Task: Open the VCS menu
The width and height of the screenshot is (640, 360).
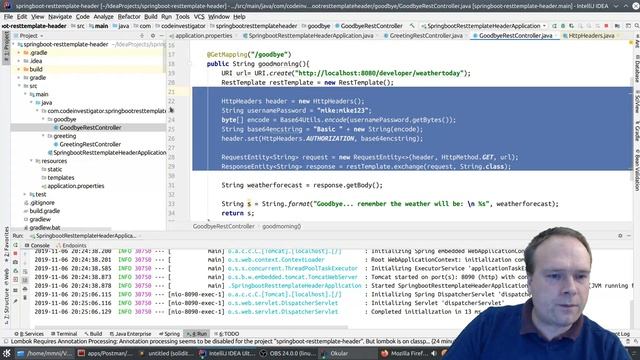Action: [x=199, y=17]
